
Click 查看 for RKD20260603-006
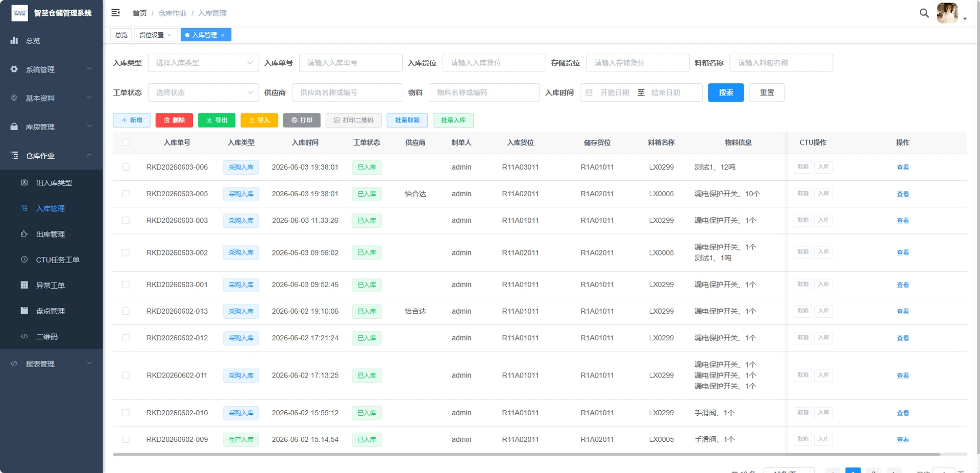tap(902, 167)
